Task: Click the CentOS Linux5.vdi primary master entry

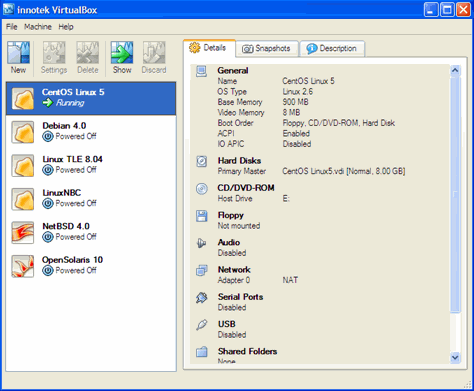Action: pyautogui.click(x=344, y=171)
